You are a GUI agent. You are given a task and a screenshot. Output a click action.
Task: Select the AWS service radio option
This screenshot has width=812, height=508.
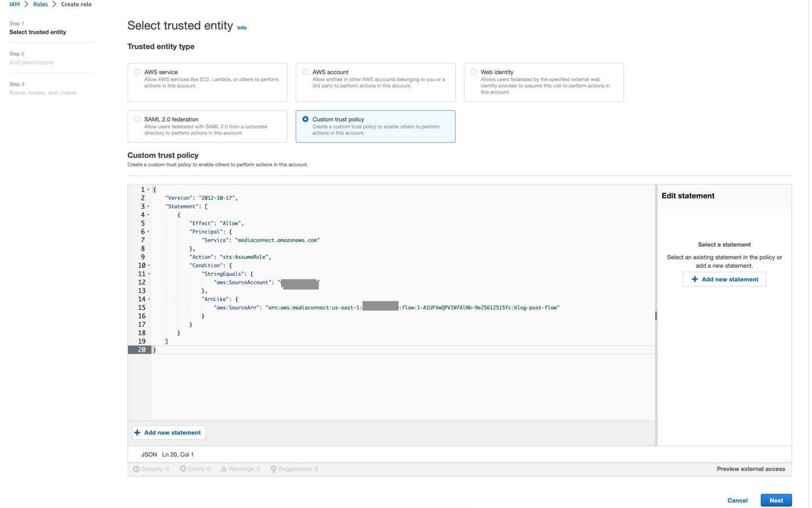(x=137, y=72)
